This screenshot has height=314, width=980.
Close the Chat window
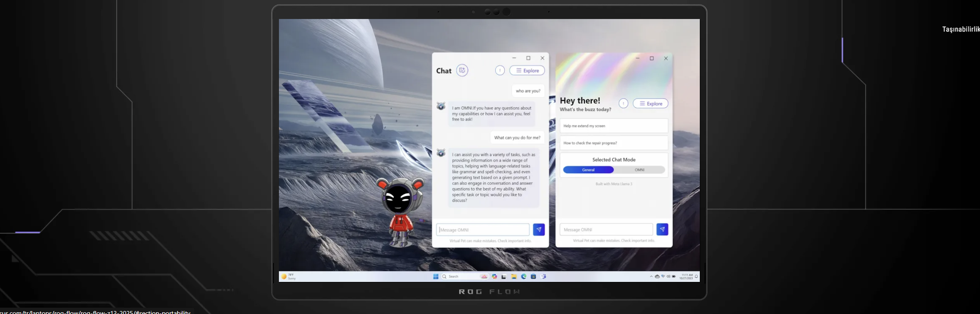pyautogui.click(x=542, y=58)
